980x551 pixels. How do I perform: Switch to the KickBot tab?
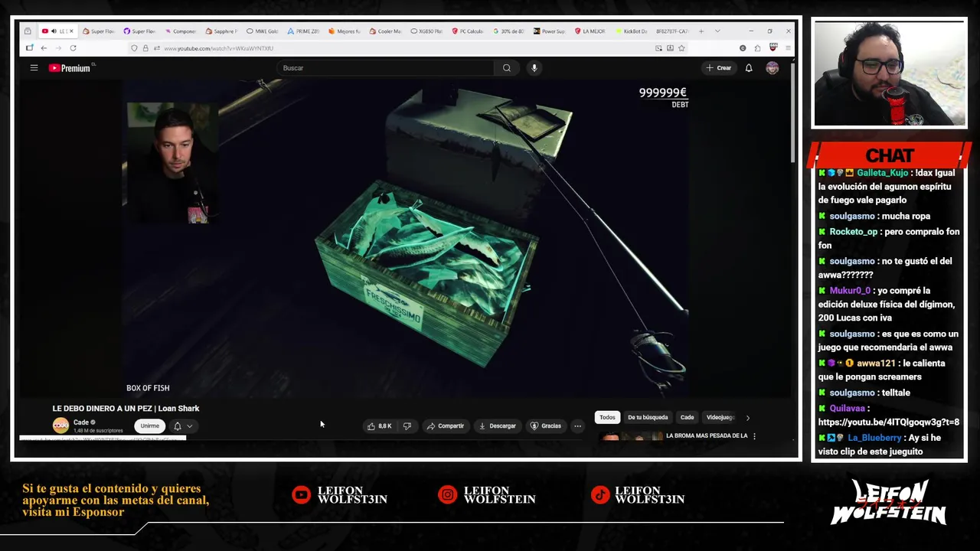(631, 31)
